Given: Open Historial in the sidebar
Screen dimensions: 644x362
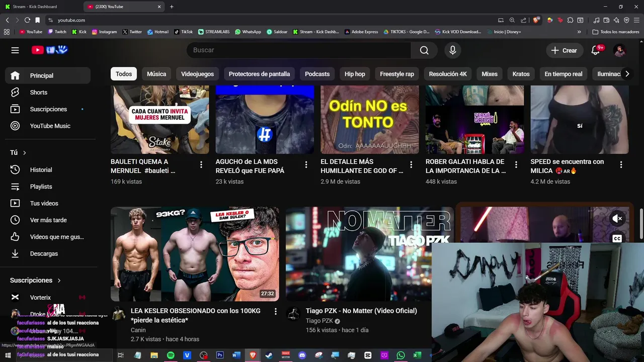Looking at the screenshot, I should tap(48, 170).
